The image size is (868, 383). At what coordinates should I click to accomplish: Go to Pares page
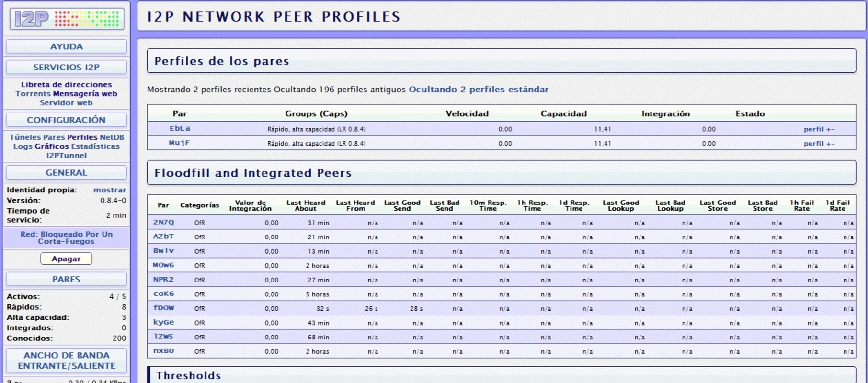(x=54, y=137)
